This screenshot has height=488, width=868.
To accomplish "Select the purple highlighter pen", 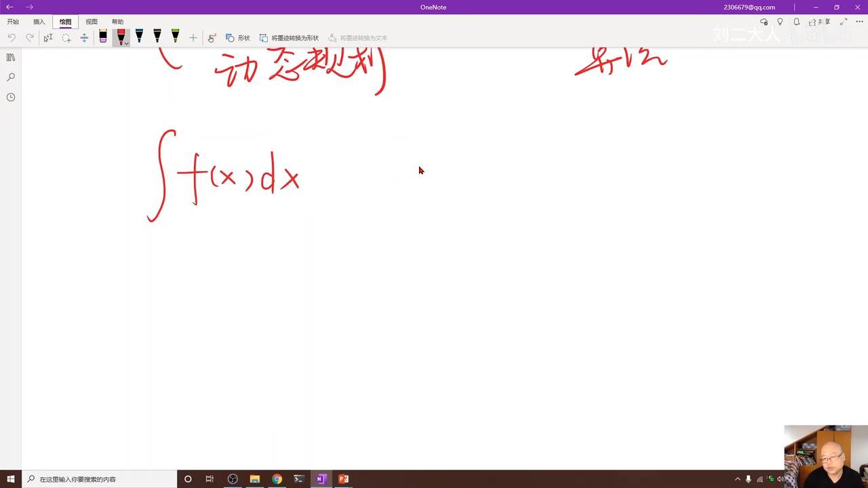I will (103, 37).
